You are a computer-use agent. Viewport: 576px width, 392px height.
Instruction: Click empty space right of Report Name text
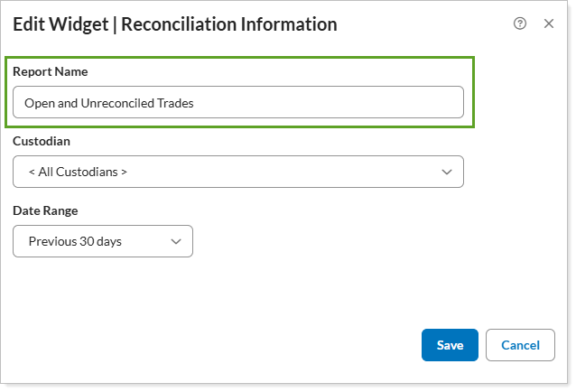343,103
